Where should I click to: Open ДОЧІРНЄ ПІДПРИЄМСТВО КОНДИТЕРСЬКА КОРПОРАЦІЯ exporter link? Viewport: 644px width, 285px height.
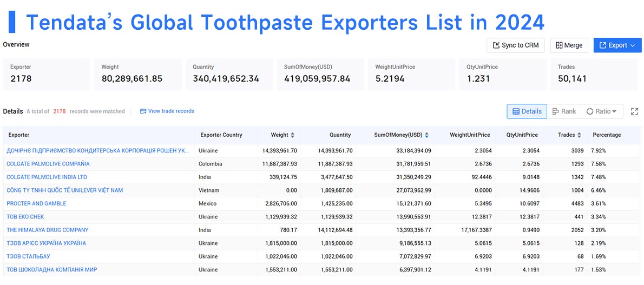coord(98,151)
